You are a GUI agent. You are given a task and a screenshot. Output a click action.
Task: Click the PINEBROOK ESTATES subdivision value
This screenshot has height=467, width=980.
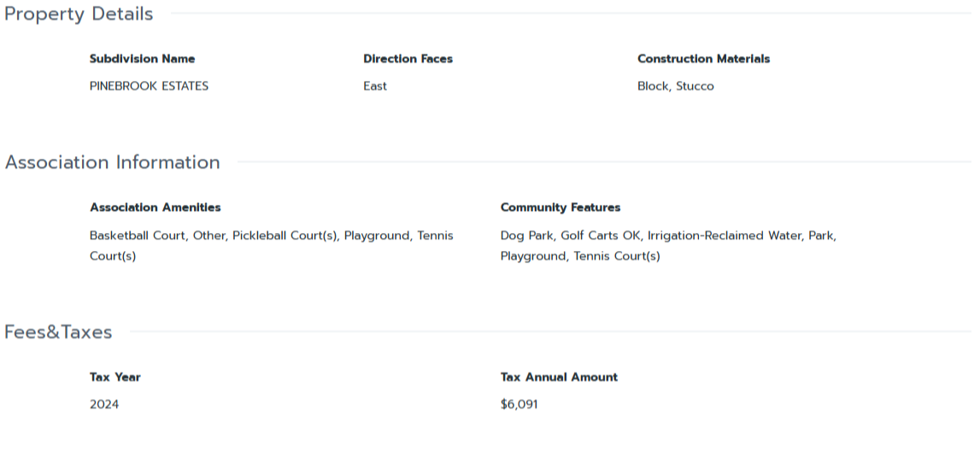(x=149, y=86)
